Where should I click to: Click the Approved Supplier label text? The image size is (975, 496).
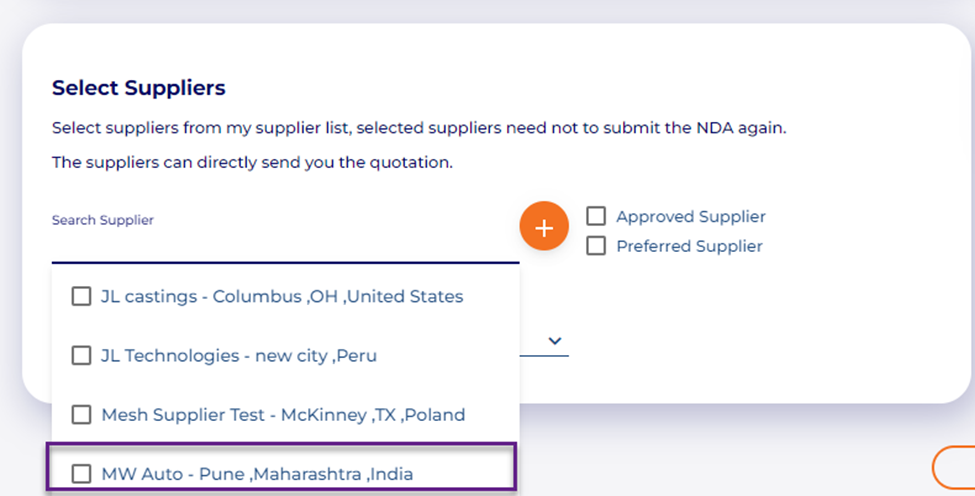tap(690, 216)
